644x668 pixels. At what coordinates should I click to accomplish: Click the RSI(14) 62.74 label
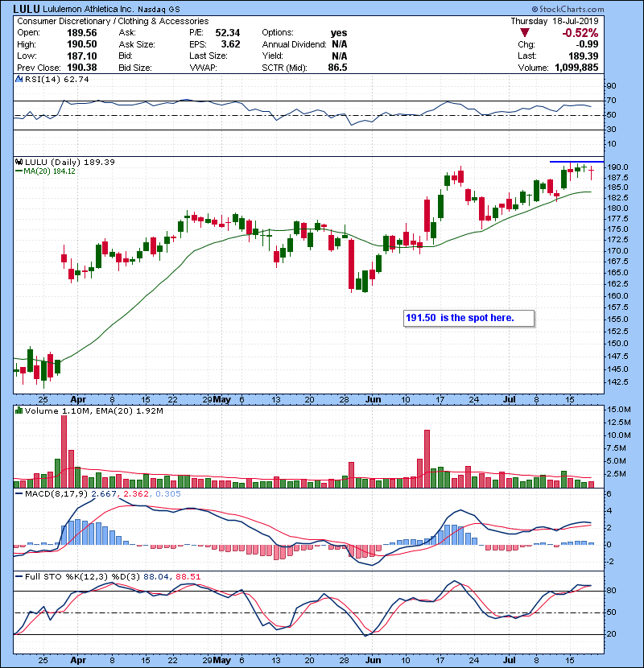click(x=57, y=79)
